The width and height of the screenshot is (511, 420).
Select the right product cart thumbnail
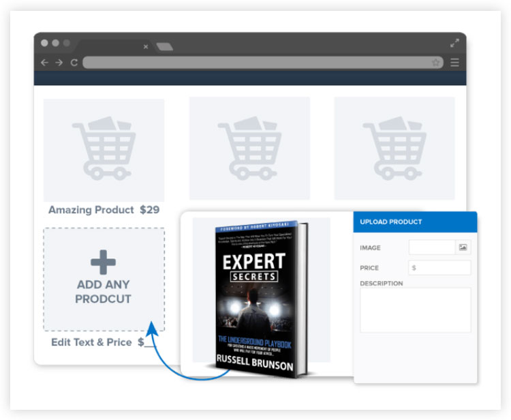pyautogui.click(x=394, y=149)
